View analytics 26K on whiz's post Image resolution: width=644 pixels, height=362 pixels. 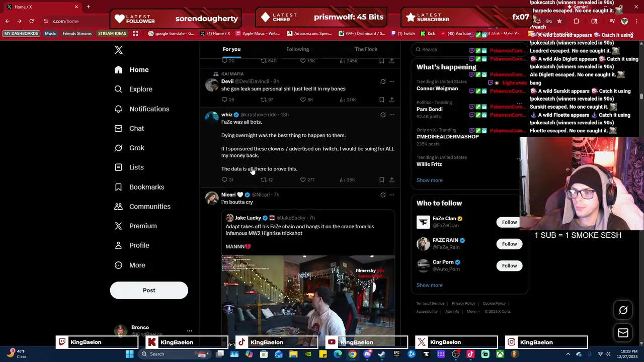coord(347,179)
